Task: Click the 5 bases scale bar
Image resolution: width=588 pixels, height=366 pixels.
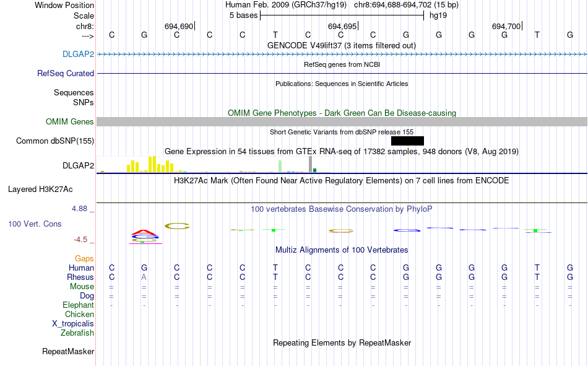Action: (342, 15)
